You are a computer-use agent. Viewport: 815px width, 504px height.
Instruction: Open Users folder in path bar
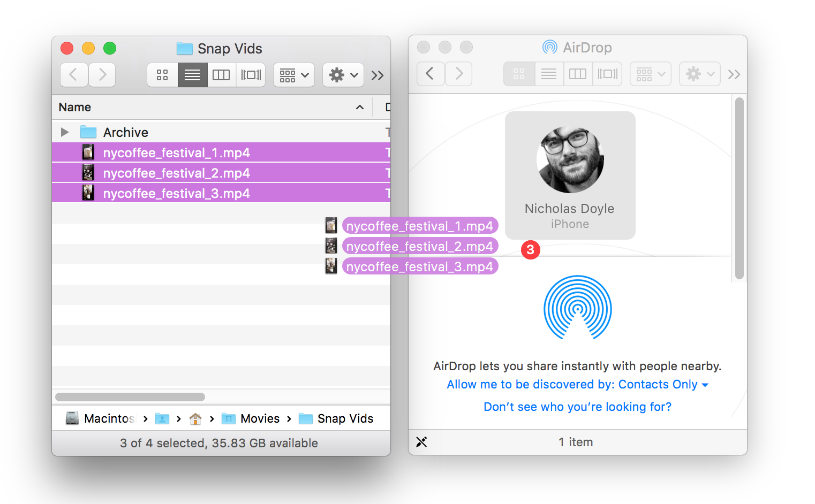click(x=162, y=418)
